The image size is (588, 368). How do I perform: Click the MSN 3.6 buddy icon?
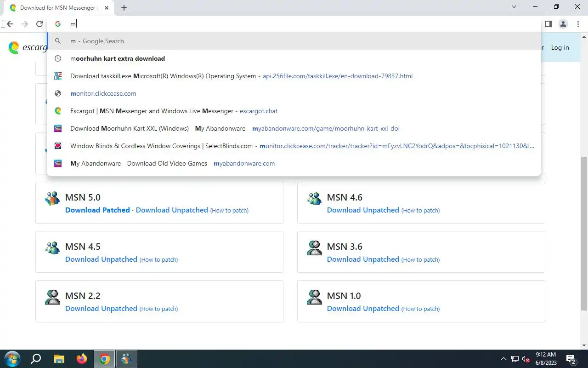314,248
